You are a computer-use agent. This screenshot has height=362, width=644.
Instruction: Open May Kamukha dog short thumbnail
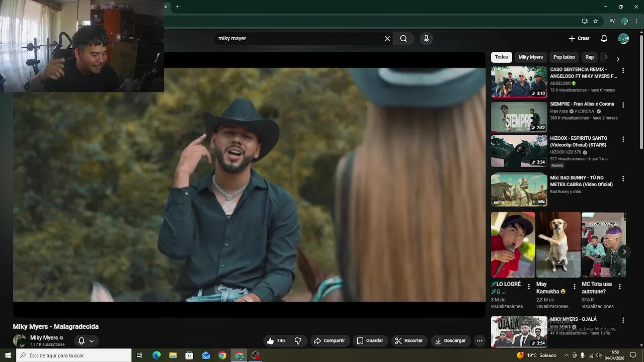(558, 245)
